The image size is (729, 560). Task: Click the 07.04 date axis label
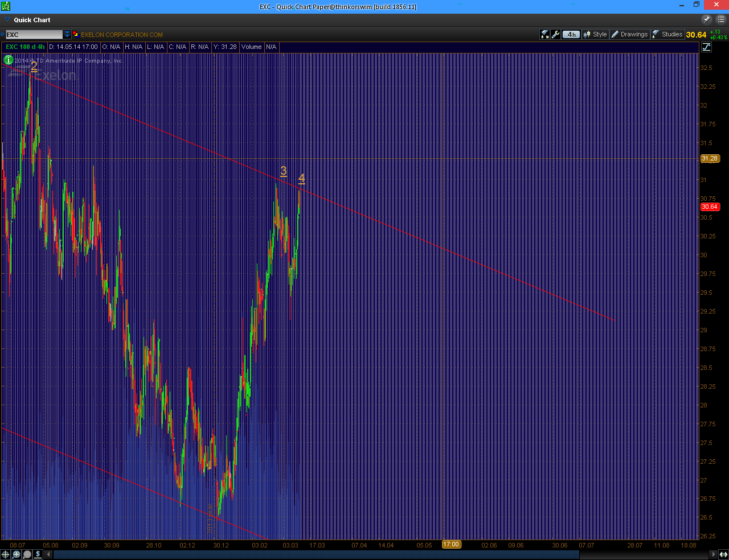[x=359, y=545]
